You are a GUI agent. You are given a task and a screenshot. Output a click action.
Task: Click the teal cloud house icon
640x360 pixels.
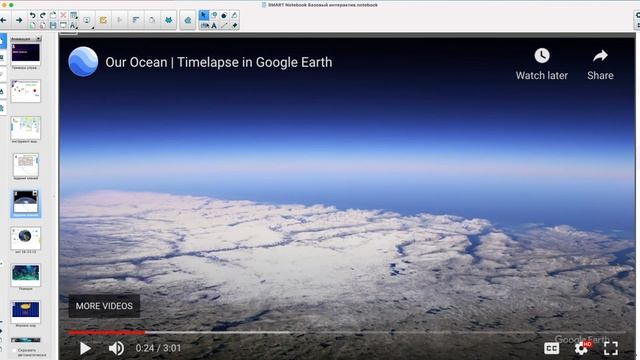(x=188, y=20)
